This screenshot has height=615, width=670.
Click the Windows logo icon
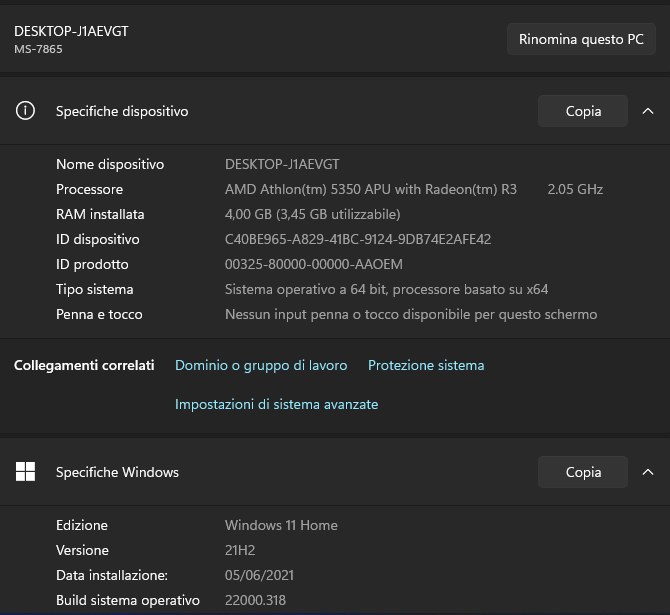[25, 471]
